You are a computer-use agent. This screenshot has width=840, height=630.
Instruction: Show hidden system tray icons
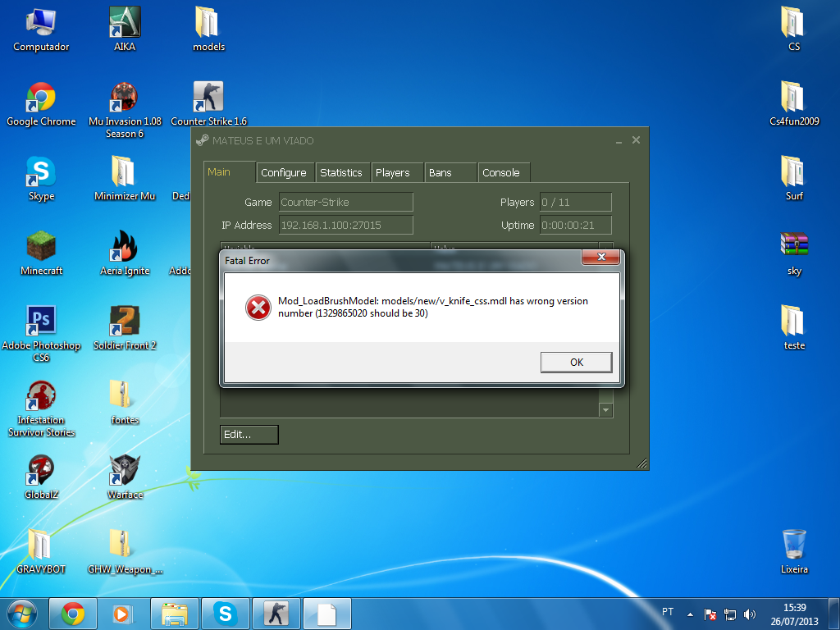(691, 614)
